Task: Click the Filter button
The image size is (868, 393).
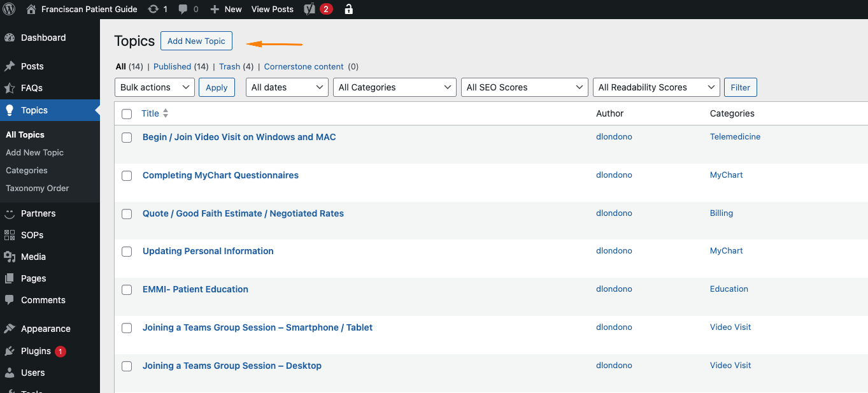Action: (x=741, y=87)
